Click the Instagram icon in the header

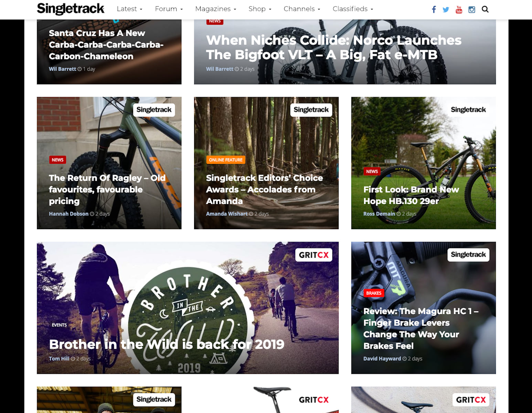click(471, 9)
